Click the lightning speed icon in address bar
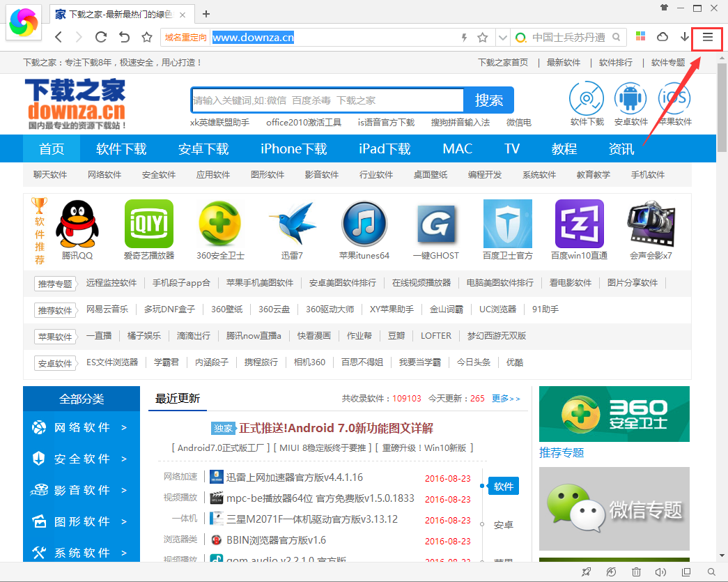The height and width of the screenshot is (582, 728). (464, 38)
